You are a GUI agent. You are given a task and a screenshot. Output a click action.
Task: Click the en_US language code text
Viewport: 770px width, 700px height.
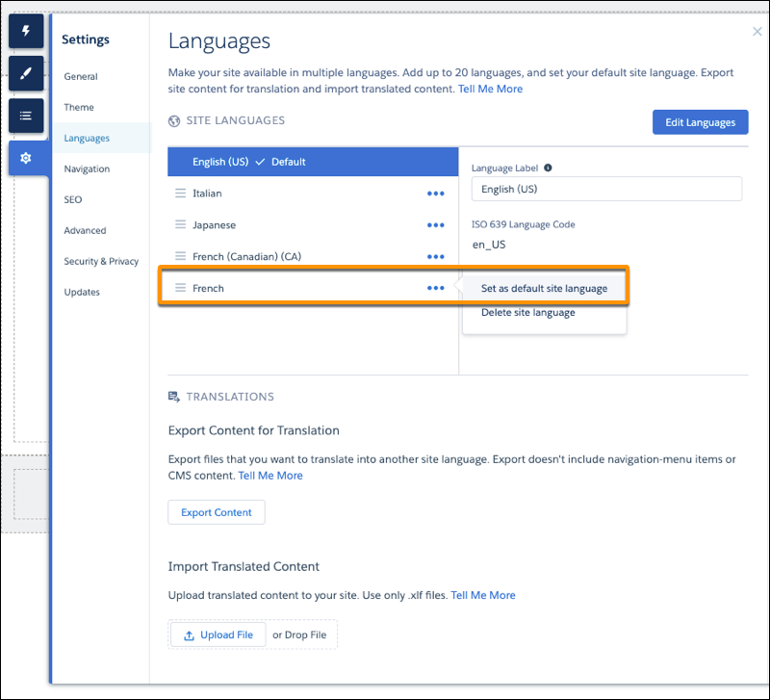(489, 245)
